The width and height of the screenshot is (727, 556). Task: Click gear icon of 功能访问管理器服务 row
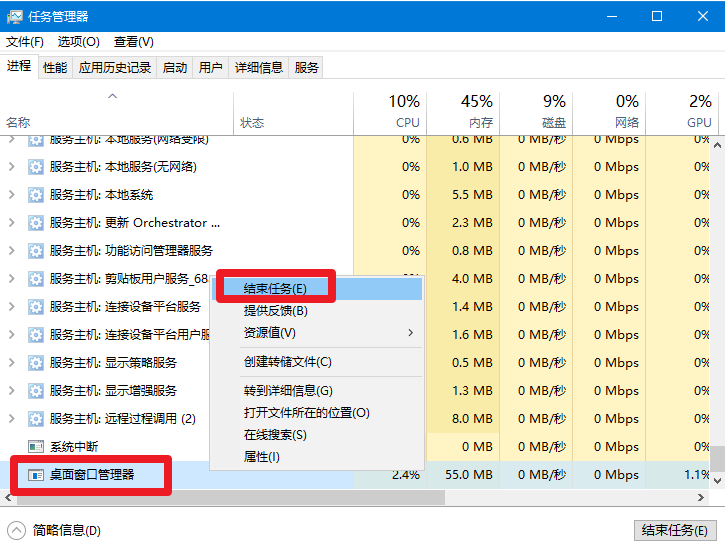pos(36,251)
